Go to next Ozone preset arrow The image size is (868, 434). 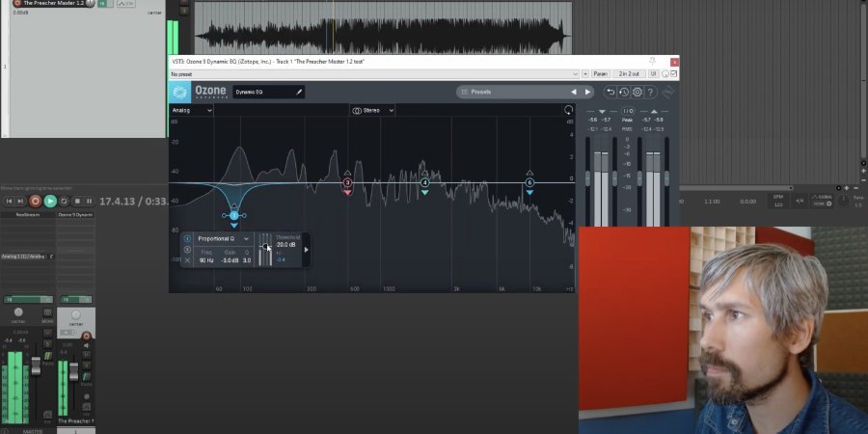tap(587, 92)
